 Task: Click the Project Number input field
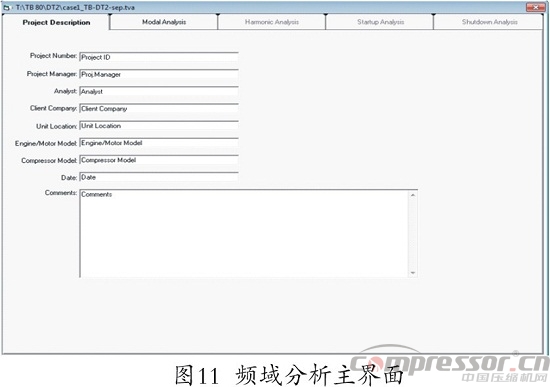click(159, 57)
